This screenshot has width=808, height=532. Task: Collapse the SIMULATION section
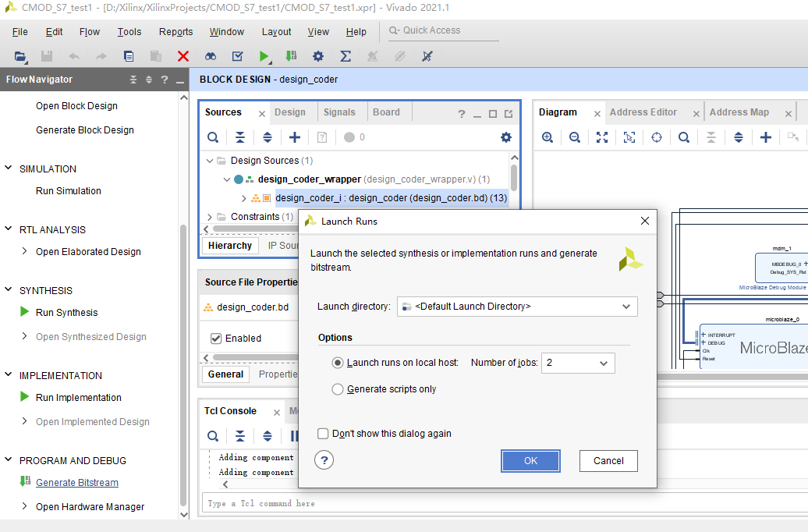(9, 168)
